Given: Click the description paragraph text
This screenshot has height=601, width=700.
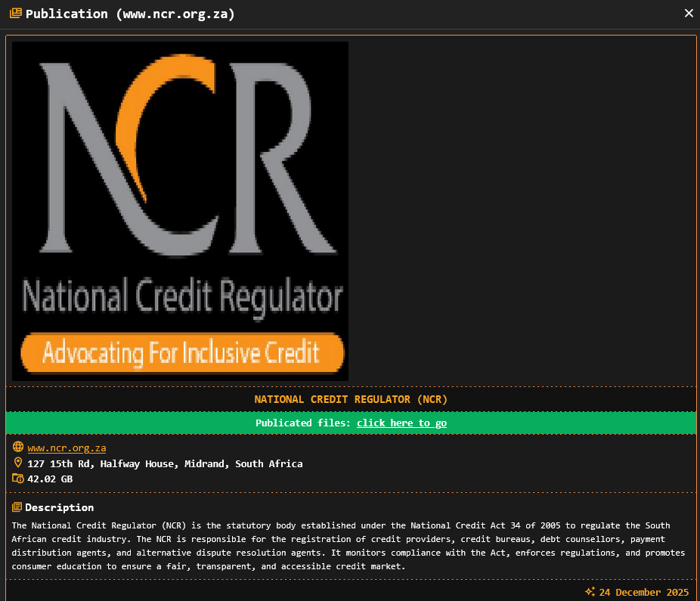Looking at the screenshot, I should point(348,546).
